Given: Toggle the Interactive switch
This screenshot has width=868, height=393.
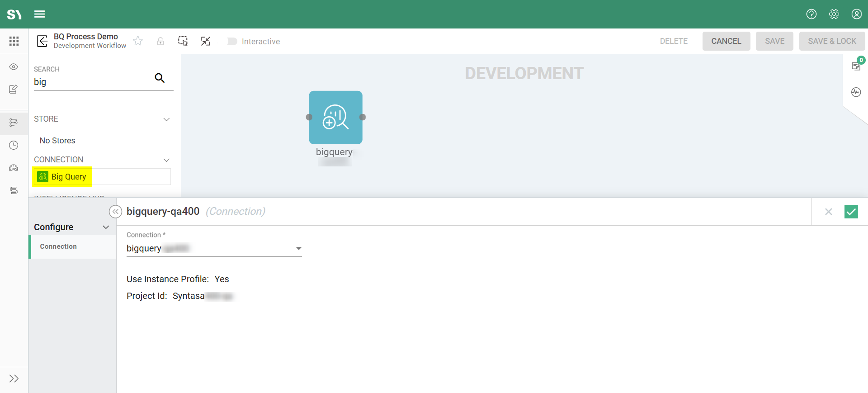Looking at the screenshot, I should (x=232, y=42).
